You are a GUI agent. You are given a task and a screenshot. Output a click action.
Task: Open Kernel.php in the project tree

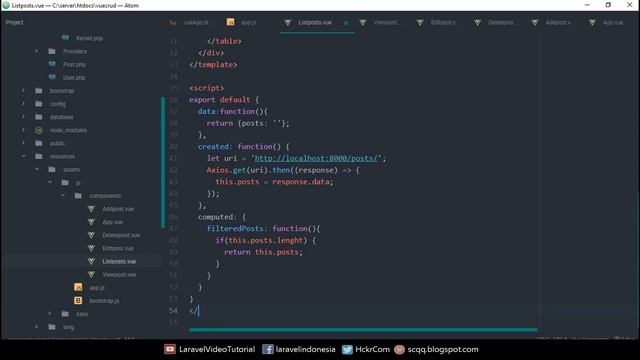[89, 38]
